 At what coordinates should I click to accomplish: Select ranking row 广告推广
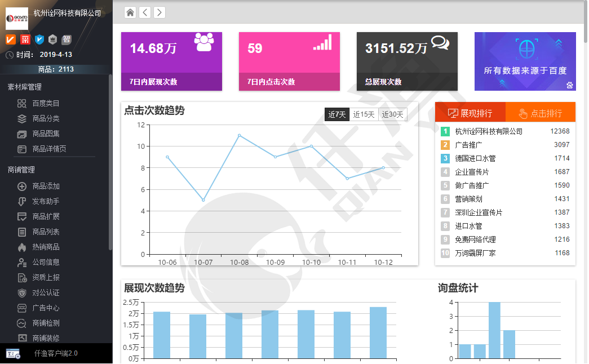click(x=505, y=145)
